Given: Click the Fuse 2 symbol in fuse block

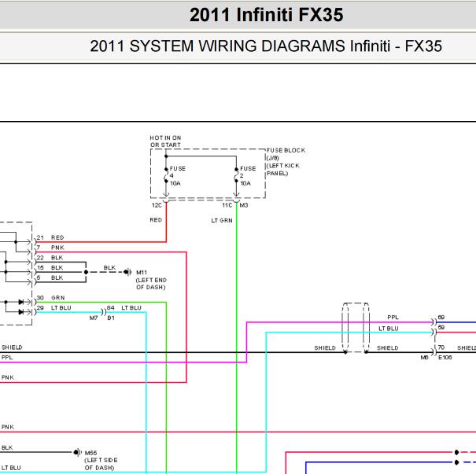Looking at the screenshot, I should [x=237, y=175].
